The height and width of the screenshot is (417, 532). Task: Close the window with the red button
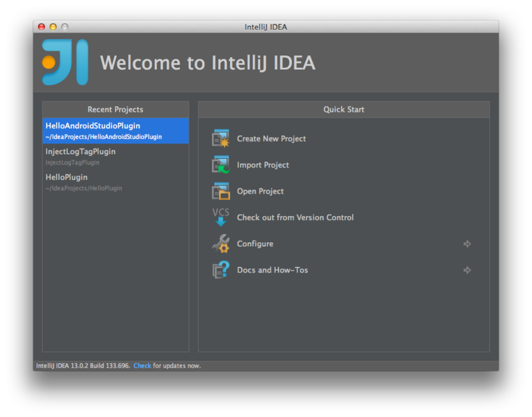(41, 27)
